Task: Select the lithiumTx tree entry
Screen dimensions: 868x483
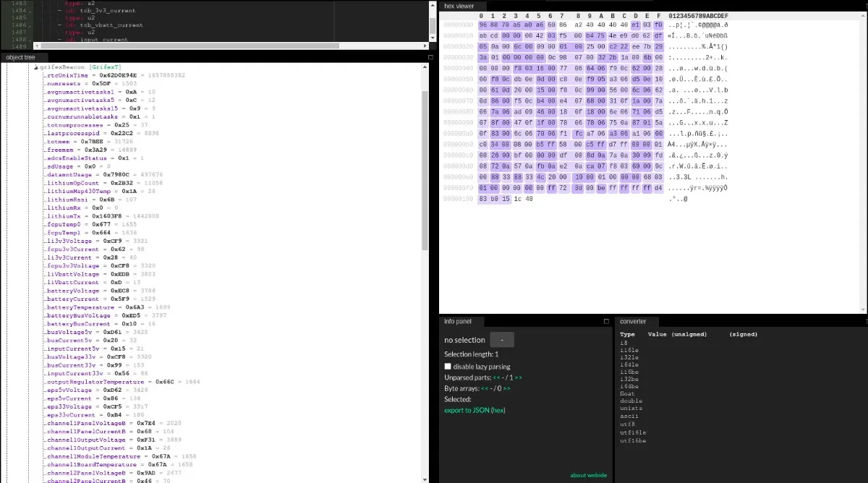Action: coord(102,216)
